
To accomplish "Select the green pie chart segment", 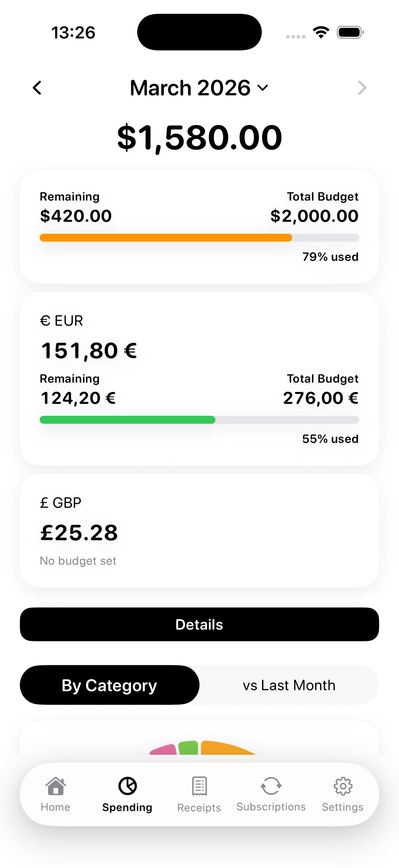I will (x=188, y=748).
